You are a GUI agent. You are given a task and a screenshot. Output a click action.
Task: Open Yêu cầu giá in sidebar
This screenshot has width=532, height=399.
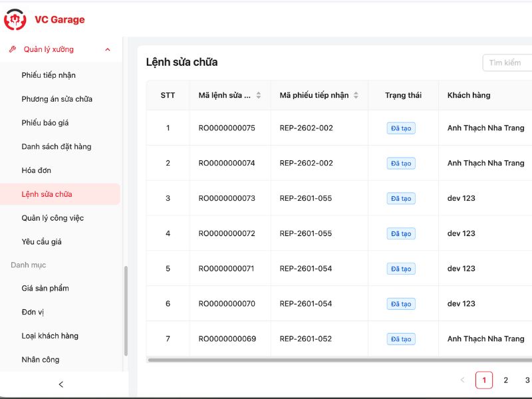tap(41, 242)
